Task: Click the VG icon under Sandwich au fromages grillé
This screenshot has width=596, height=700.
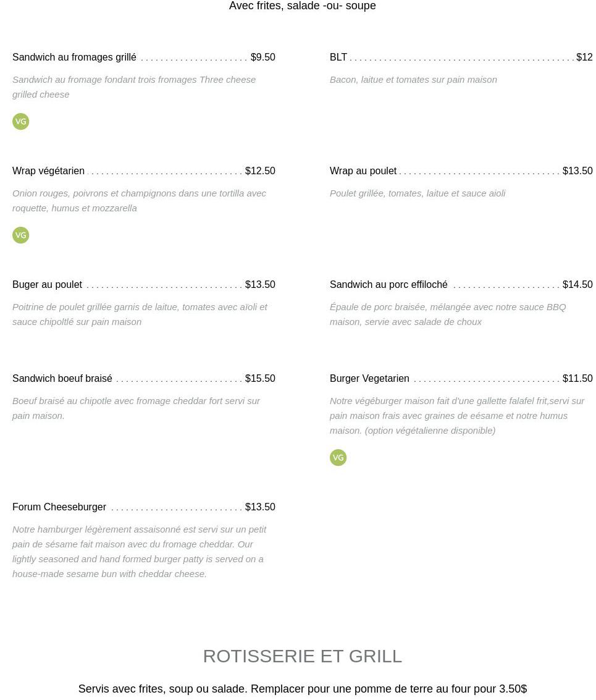Action: tap(21, 122)
